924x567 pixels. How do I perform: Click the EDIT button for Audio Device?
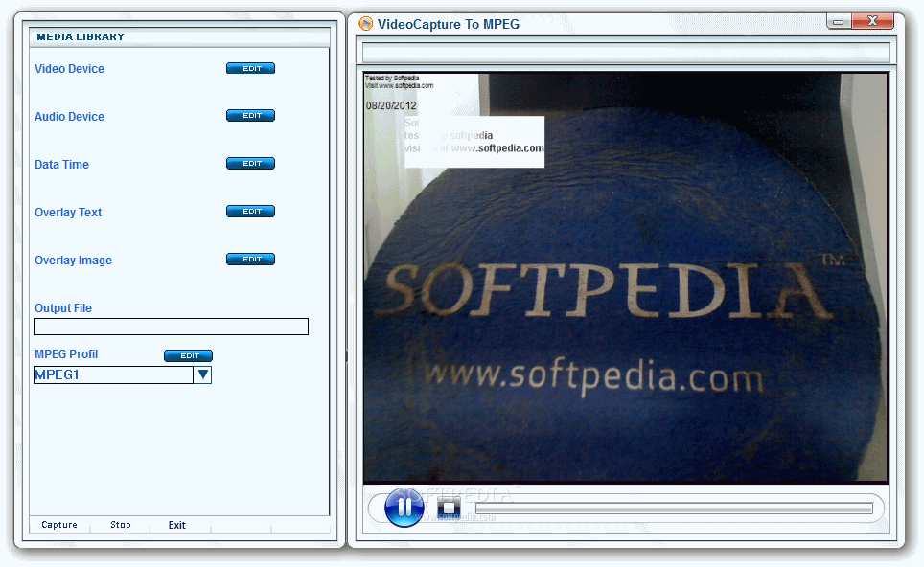tap(250, 115)
